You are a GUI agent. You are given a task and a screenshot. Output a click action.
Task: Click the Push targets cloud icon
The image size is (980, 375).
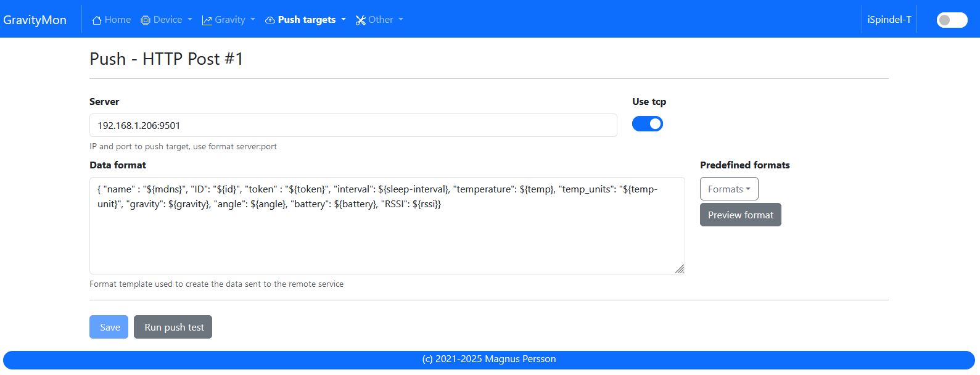pos(270,20)
